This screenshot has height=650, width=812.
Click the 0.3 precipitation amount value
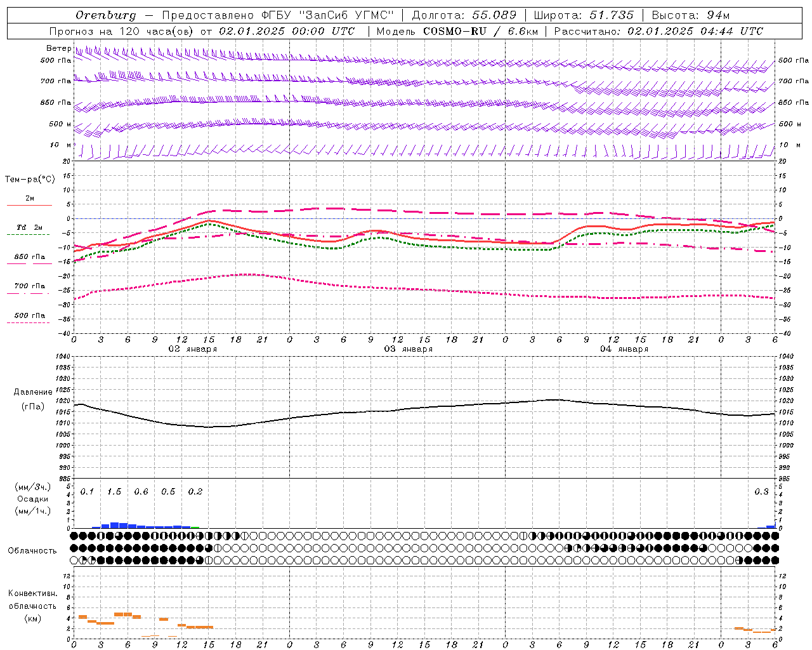click(x=761, y=492)
